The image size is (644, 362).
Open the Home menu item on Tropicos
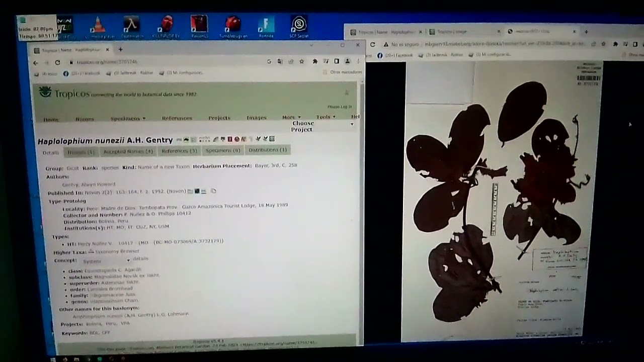pos(51,120)
